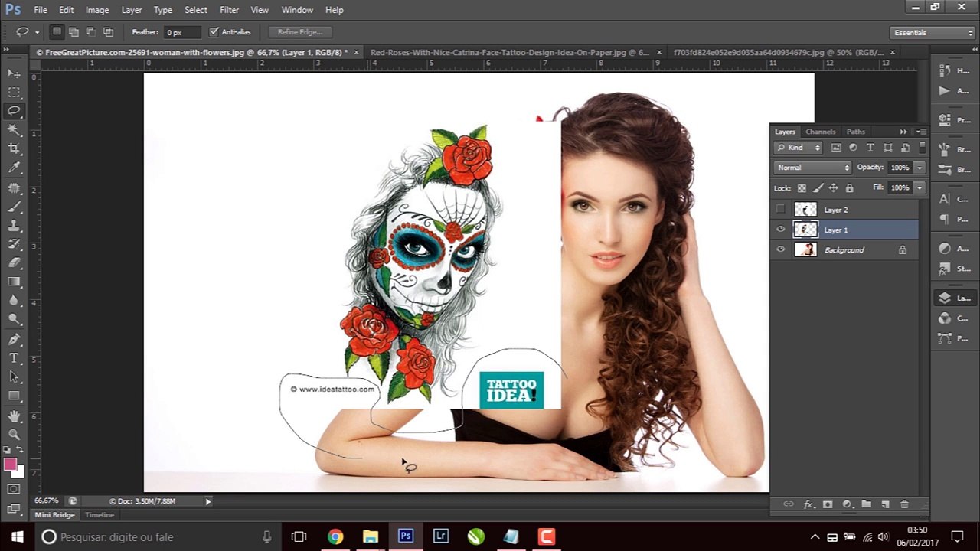Open File Explorer from the taskbar

click(371, 536)
